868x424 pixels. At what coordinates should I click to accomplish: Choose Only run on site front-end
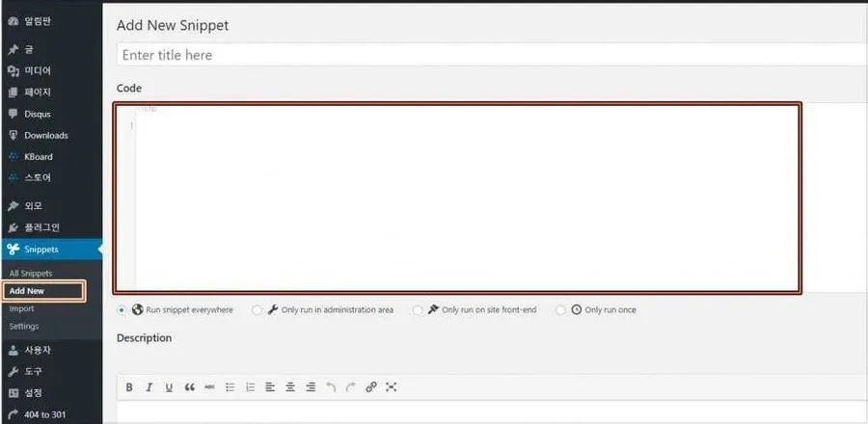[x=418, y=310]
